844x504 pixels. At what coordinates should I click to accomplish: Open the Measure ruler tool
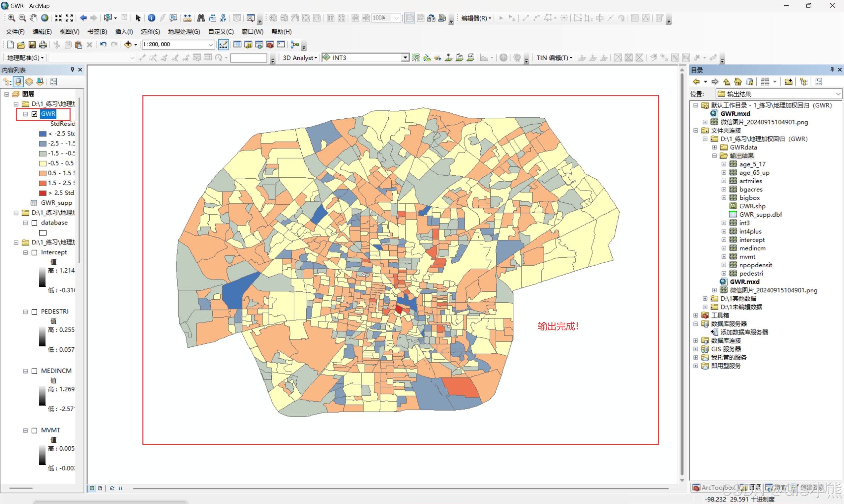click(x=187, y=18)
